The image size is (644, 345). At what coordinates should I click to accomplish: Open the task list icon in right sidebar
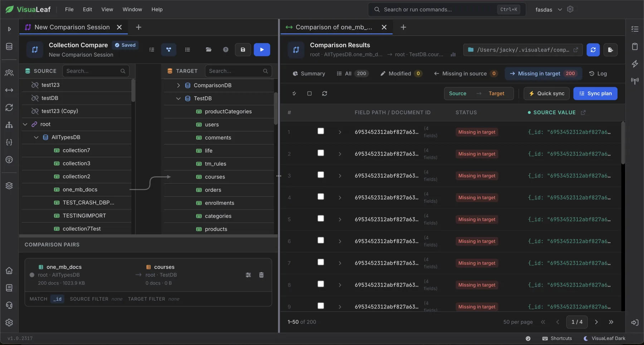(x=635, y=29)
